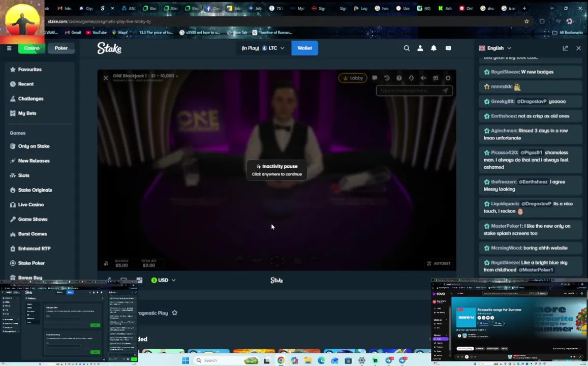The image size is (588, 366).
Task: Open the All Bookmarks folder
Action: click(567, 33)
